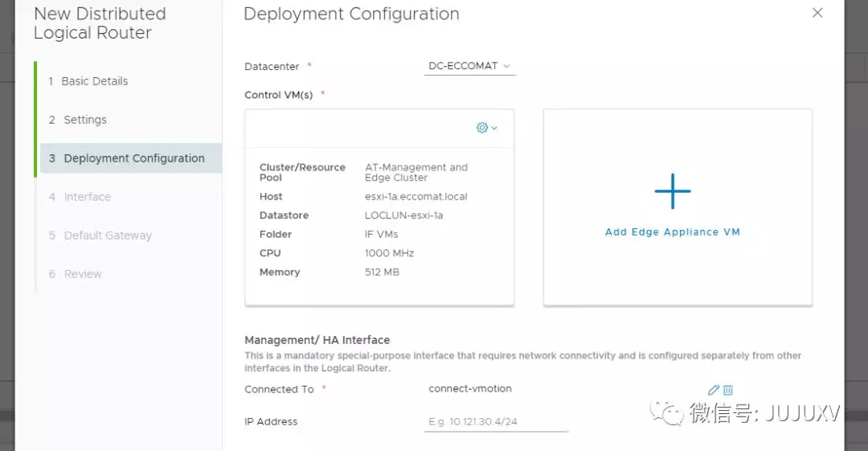
Task: Close the New Distributed Logical Router dialog
Action: click(817, 13)
